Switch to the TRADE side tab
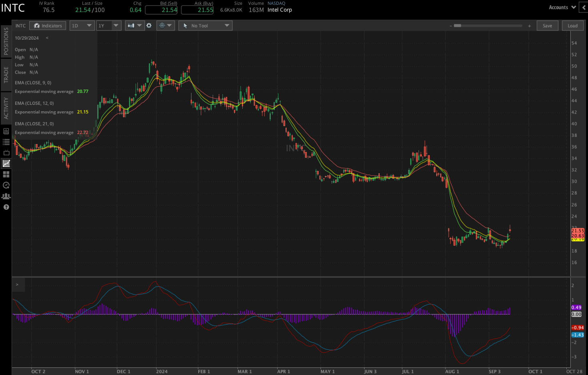The height and width of the screenshot is (375, 588). [x=6, y=75]
